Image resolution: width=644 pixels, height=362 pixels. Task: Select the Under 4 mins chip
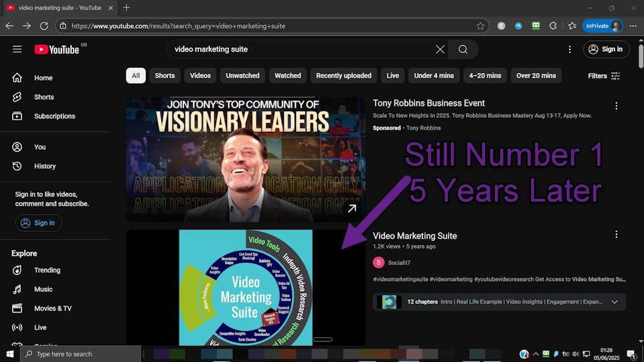tap(434, 76)
